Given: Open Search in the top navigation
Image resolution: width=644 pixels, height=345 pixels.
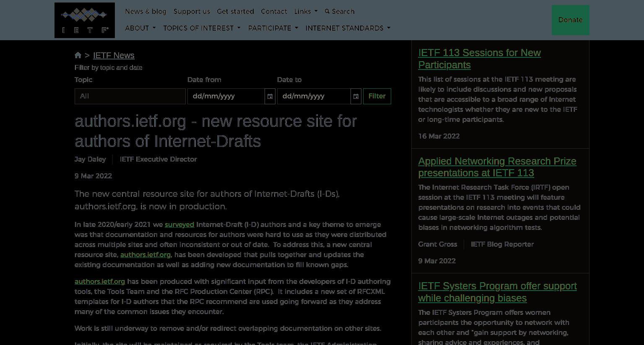Looking at the screenshot, I should [340, 11].
